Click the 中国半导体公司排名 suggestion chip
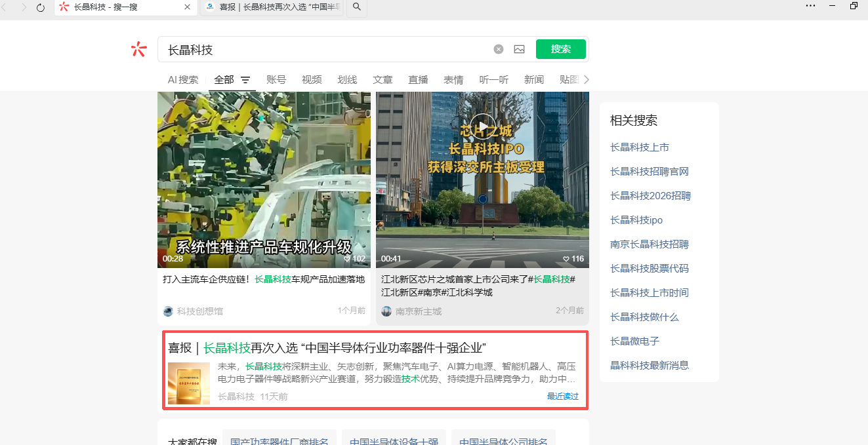The width and height of the screenshot is (868, 445). 503,438
